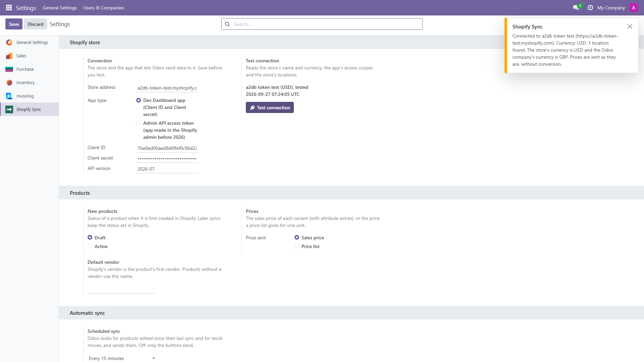Save the settings
Viewport: 644px width, 362px height.
tap(14, 24)
